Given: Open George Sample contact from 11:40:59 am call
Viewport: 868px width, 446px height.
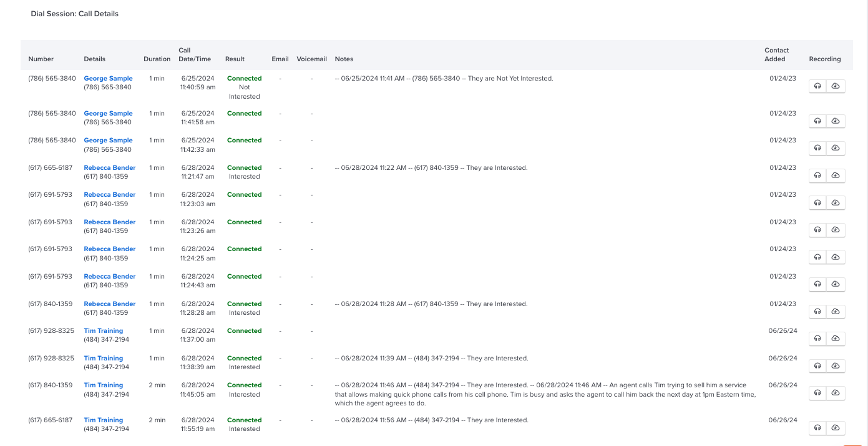Looking at the screenshot, I should coord(108,79).
